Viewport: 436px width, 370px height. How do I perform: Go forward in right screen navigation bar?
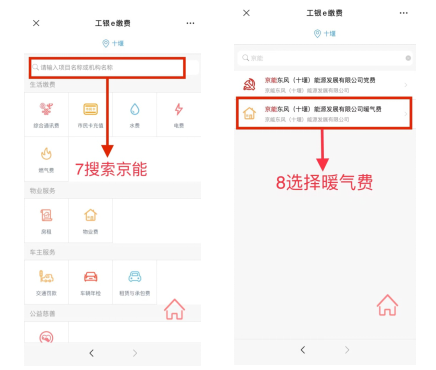click(347, 350)
